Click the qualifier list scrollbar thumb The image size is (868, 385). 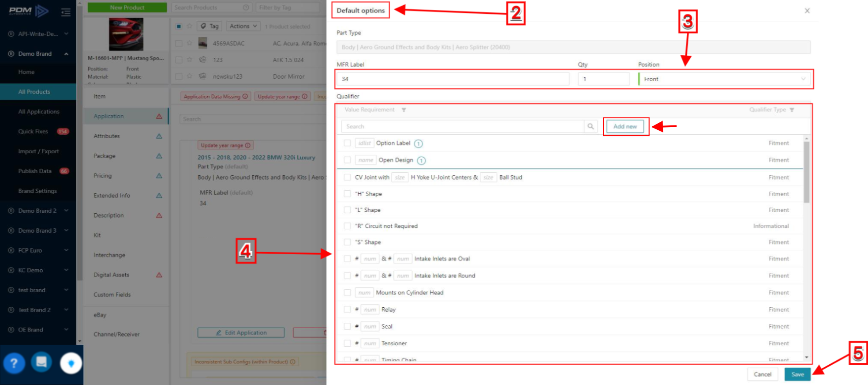pyautogui.click(x=807, y=172)
